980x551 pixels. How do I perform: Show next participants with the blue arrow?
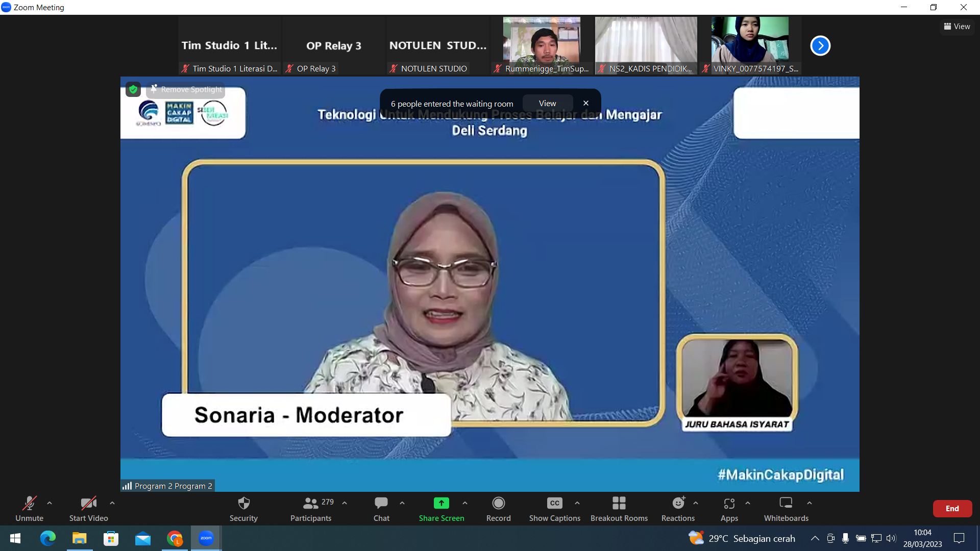[x=820, y=45]
